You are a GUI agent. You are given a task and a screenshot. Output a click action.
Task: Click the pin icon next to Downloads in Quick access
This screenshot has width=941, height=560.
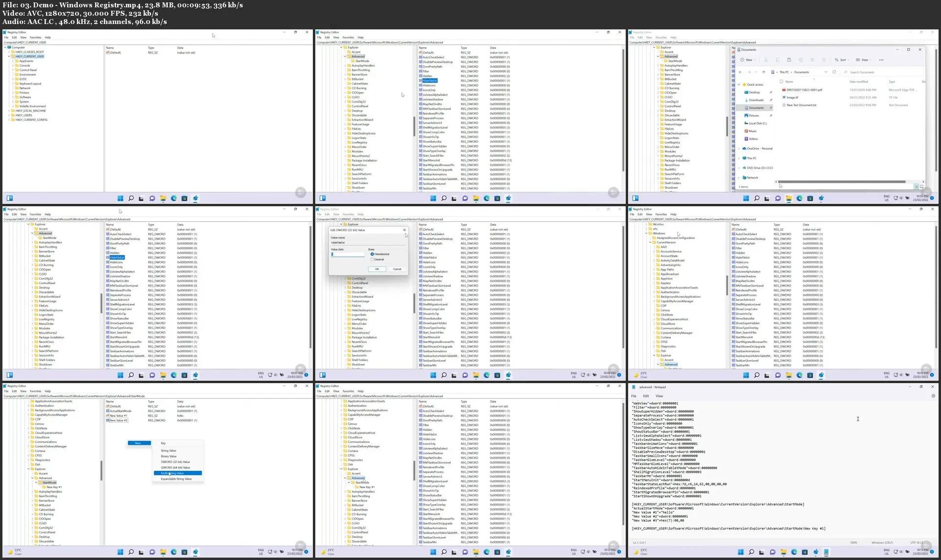[x=771, y=100]
